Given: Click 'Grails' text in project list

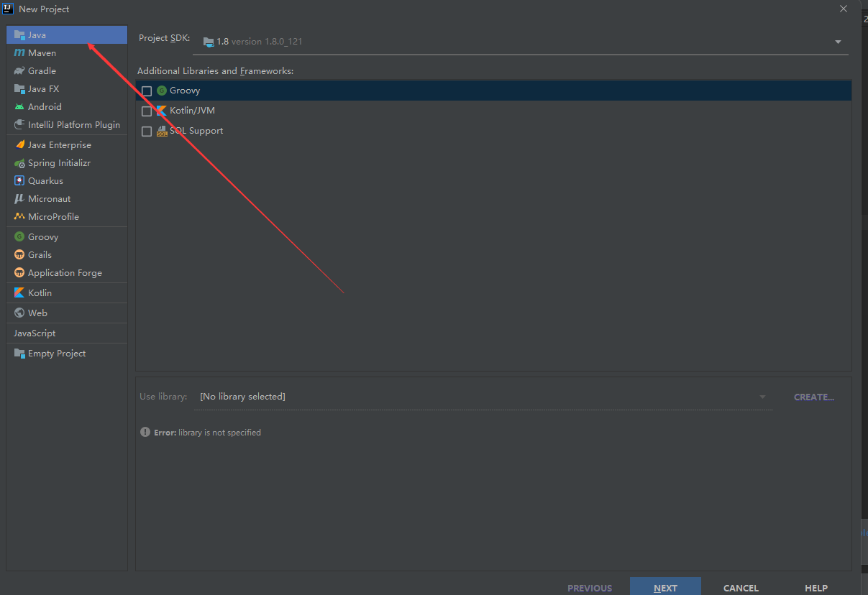Looking at the screenshot, I should [40, 254].
